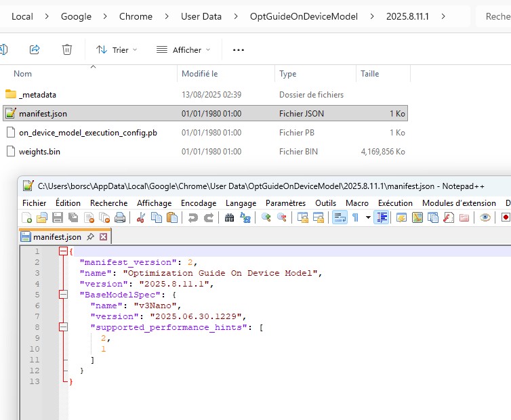
Task: Open Folder as Workspace icon
Action: pos(464,217)
